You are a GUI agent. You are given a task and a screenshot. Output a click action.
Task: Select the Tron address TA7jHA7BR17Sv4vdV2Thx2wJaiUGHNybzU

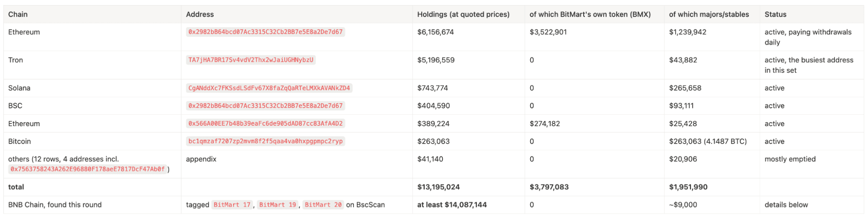pyautogui.click(x=251, y=60)
